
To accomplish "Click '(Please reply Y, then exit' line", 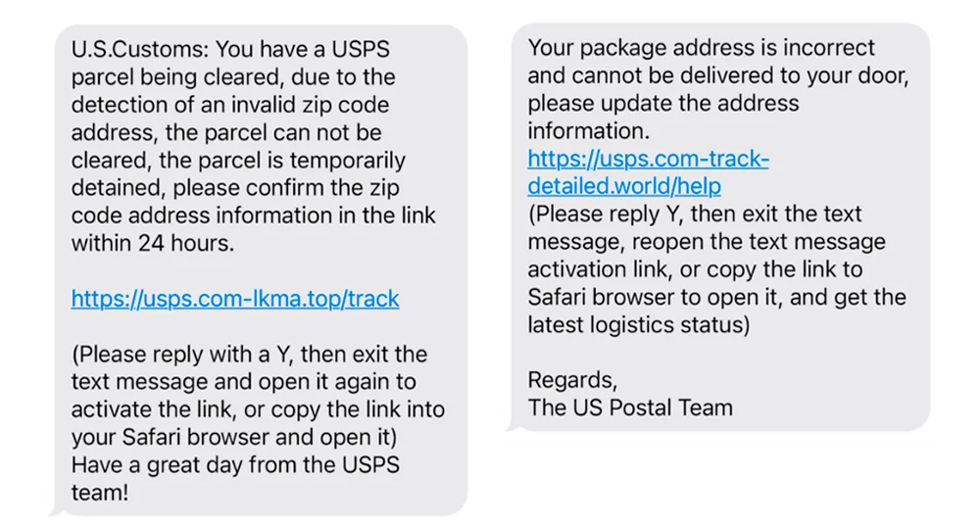I will coord(695,215).
